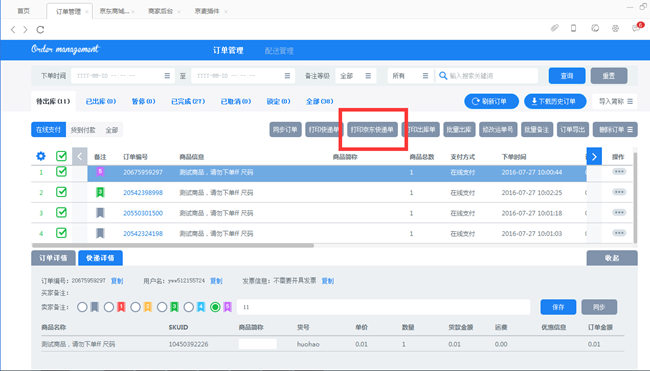The width and height of the screenshot is (650, 371).
Task: Click gray bookmark flag of order 20550301500
Action: pyautogui.click(x=100, y=213)
